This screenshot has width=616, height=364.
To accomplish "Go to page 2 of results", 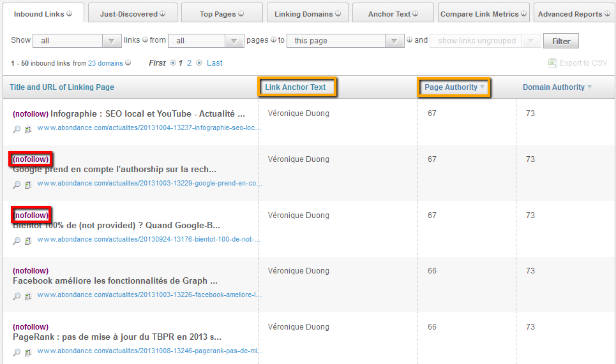I will click(x=189, y=63).
